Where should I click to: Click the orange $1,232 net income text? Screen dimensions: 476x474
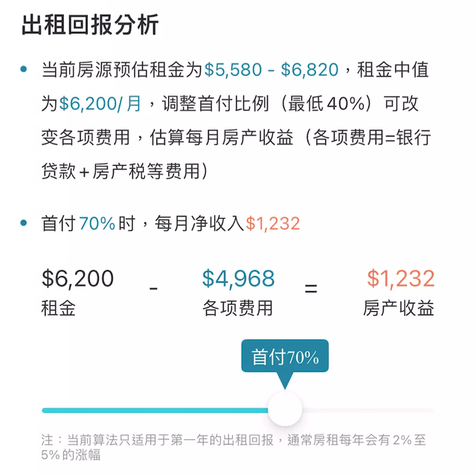coord(273,223)
